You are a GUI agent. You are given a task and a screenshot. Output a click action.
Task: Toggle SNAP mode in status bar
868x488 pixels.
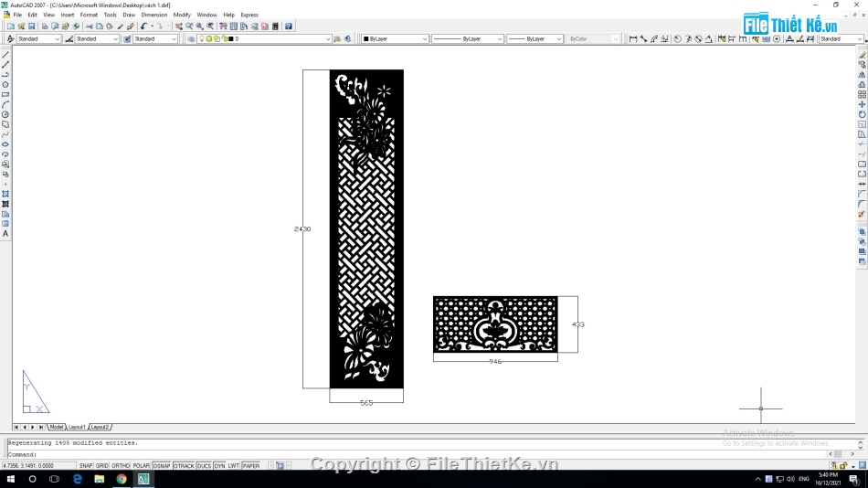pyautogui.click(x=86, y=466)
